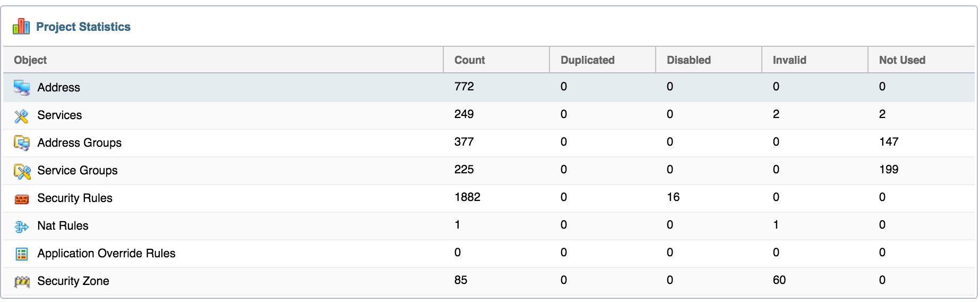This screenshot has height=302, width=980.
Task: Sort by the Count column header
Action: pyautogui.click(x=469, y=60)
